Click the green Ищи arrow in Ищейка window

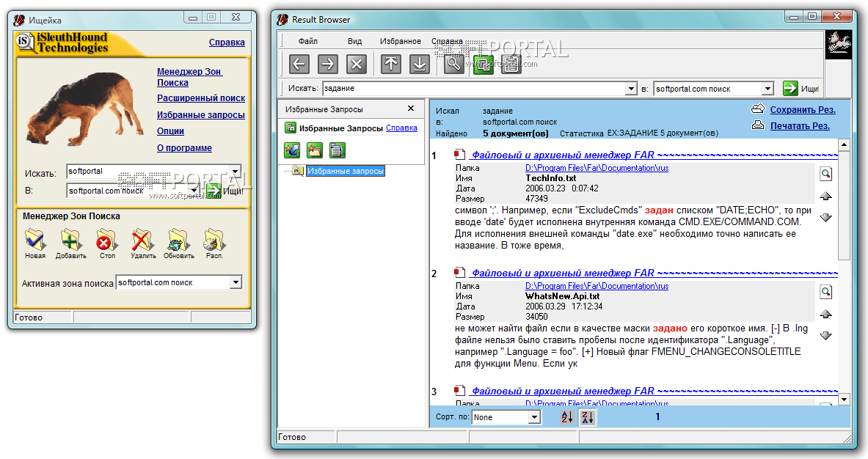point(214,191)
